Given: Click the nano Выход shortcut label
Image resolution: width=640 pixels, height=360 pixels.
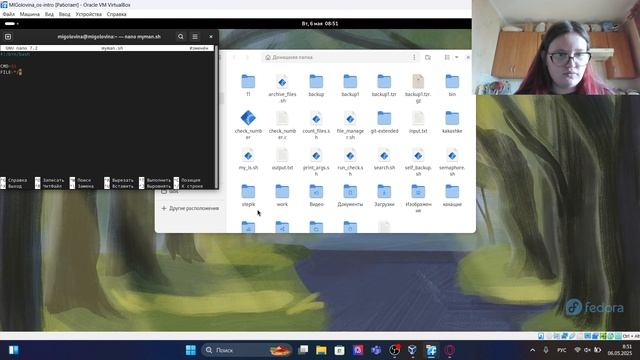Looking at the screenshot, I should coord(15,186).
